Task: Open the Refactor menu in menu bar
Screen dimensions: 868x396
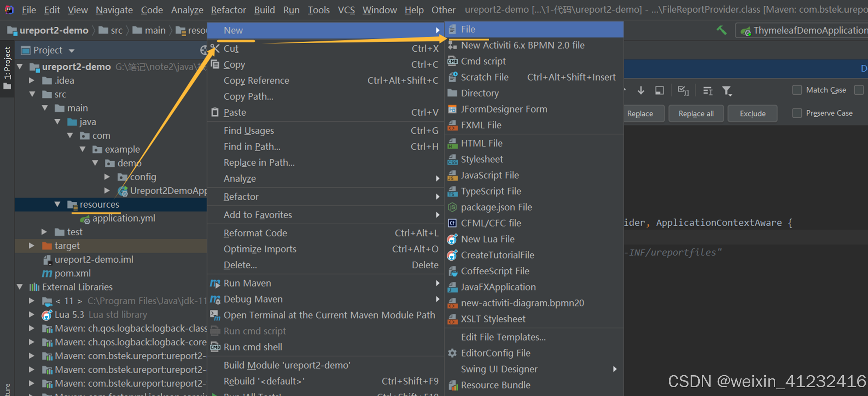Action: click(228, 10)
